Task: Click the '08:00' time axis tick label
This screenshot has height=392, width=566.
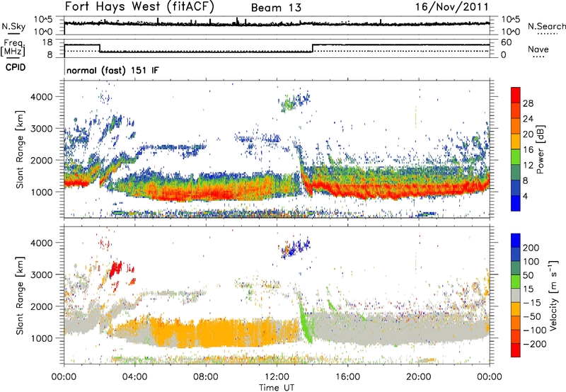Action: (206, 377)
